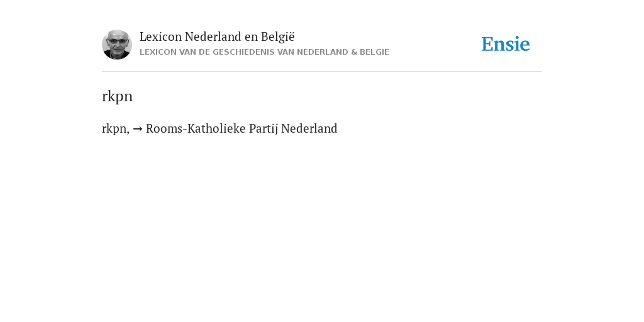Open the Ensie logo link
The height and width of the screenshot is (322, 644).
[506, 44]
